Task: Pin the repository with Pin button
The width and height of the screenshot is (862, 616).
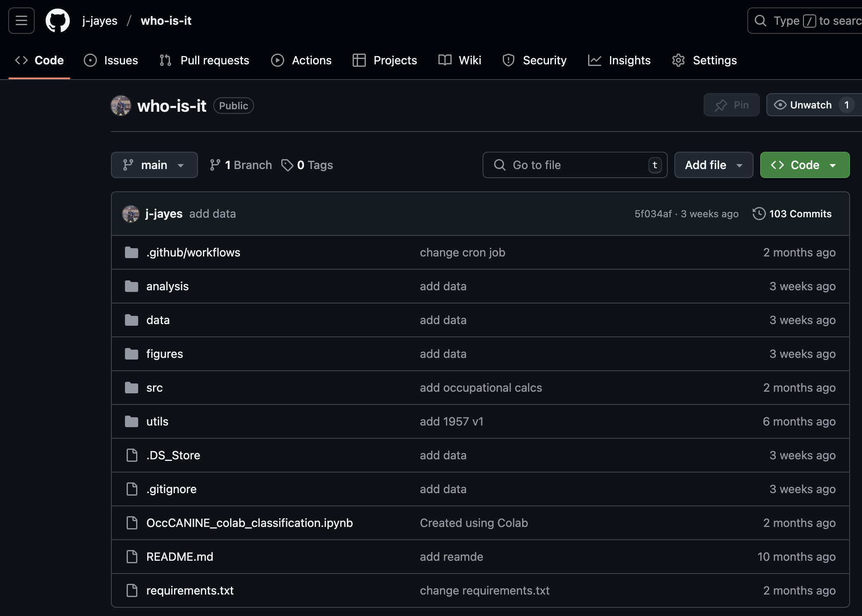Action: (731, 105)
